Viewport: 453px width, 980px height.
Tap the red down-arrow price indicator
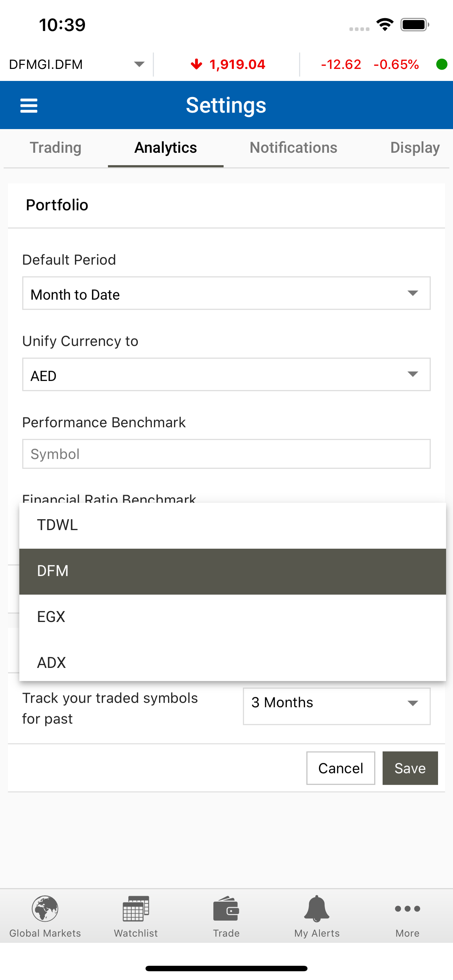point(197,64)
